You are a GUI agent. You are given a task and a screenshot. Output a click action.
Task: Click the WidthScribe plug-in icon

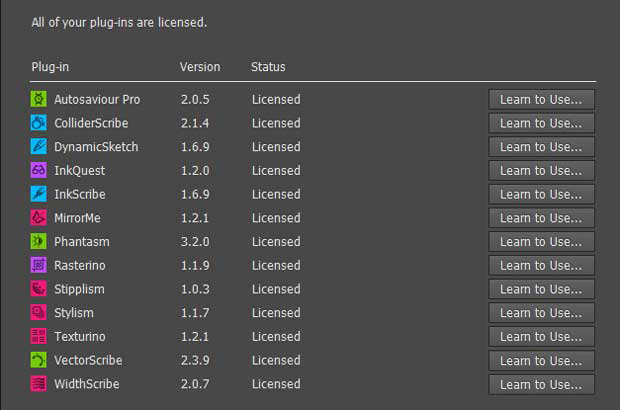[x=39, y=384]
